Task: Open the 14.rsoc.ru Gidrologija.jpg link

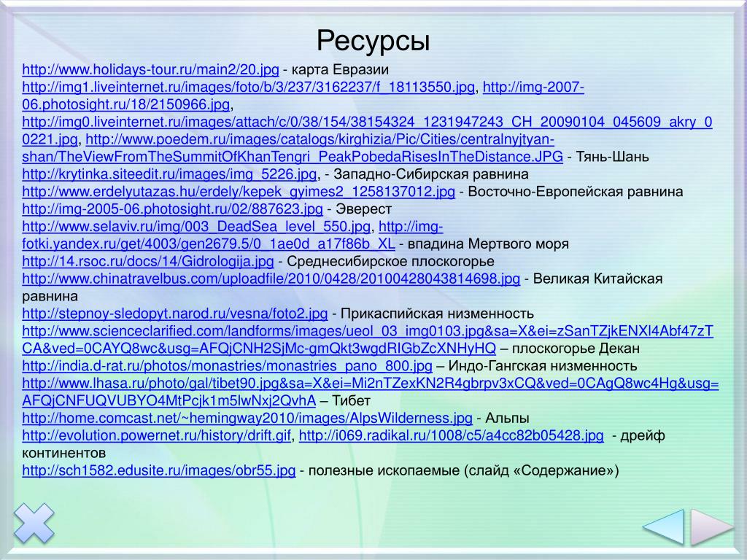Action: click(x=147, y=262)
